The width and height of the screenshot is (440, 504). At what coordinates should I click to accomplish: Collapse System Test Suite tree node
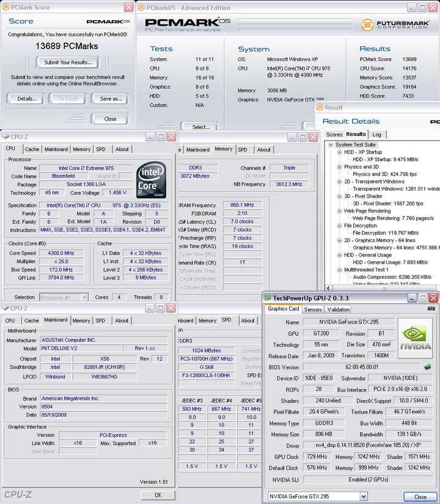point(330,145)
